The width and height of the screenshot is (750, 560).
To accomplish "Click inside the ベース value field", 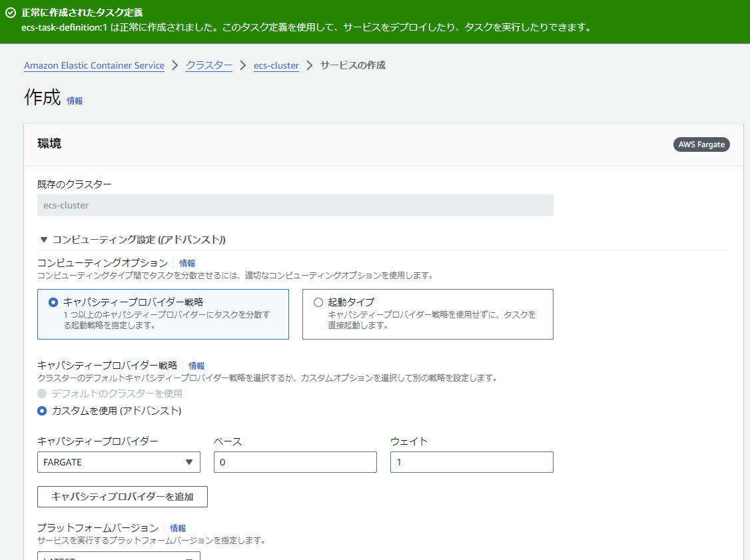I will click(295, 462).
